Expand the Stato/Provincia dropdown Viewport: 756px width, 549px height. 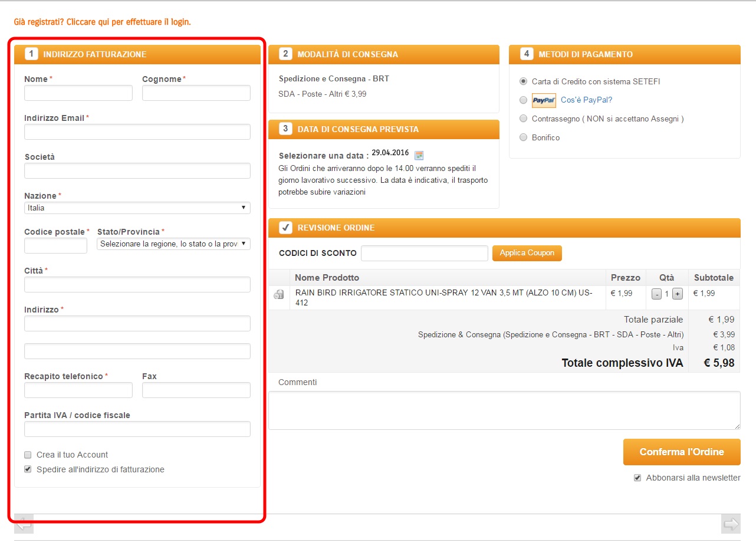173,244
